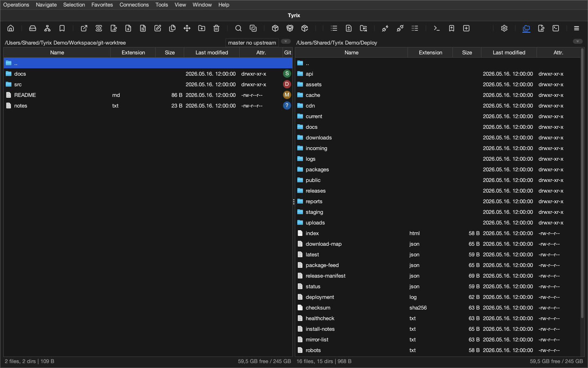The height and width of the screenshot is (368, 588).
Task: Select the README file in left panel
Action: (x=148, y=95)
